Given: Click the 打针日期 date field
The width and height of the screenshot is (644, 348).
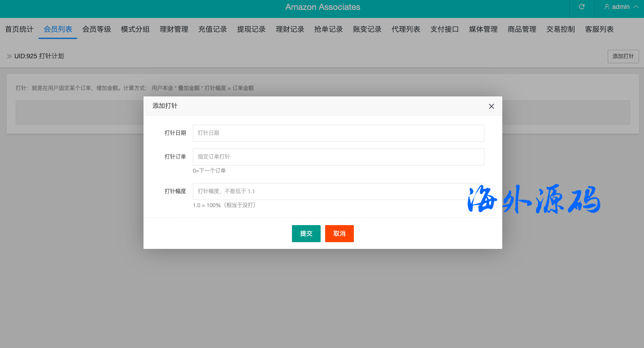Looking at the screenshot, I should (x=338, y=133).
